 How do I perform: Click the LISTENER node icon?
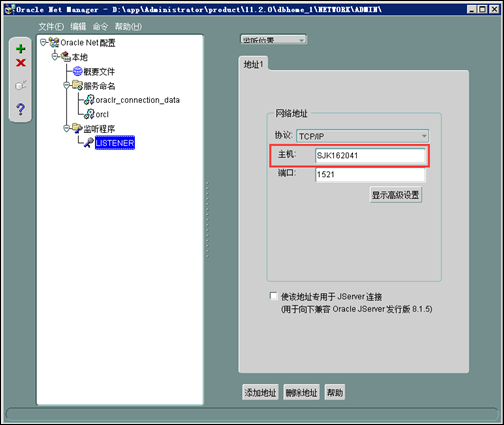[x=89, y=143]
